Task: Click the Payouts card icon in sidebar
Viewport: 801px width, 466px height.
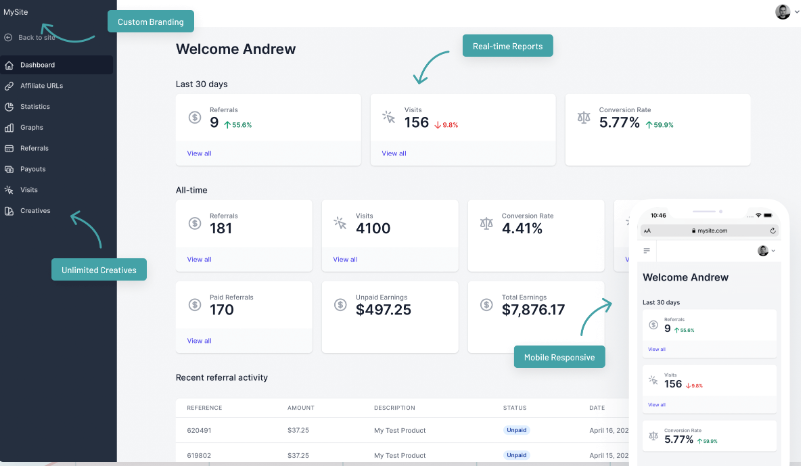Action: click(x=9, y=169)
